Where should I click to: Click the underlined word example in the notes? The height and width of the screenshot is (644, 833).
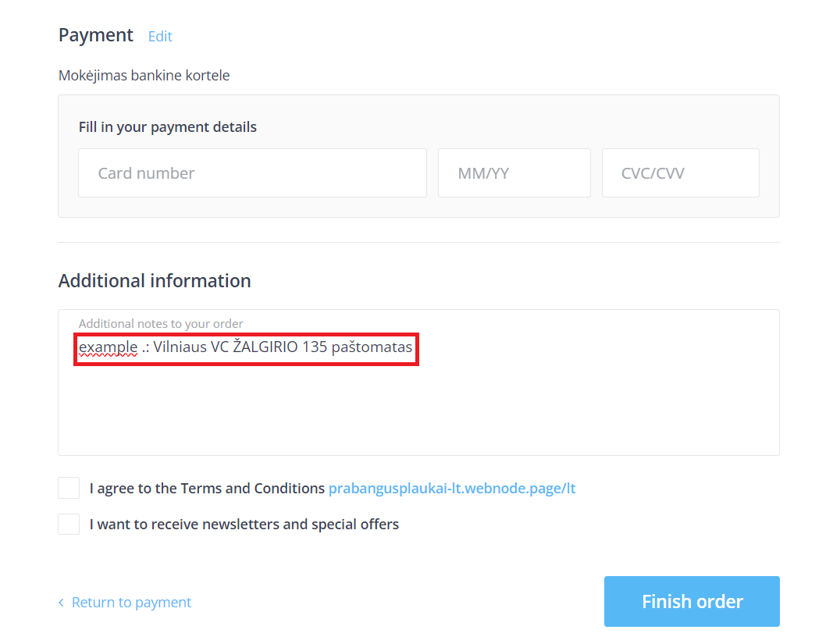tap(108, 347)
